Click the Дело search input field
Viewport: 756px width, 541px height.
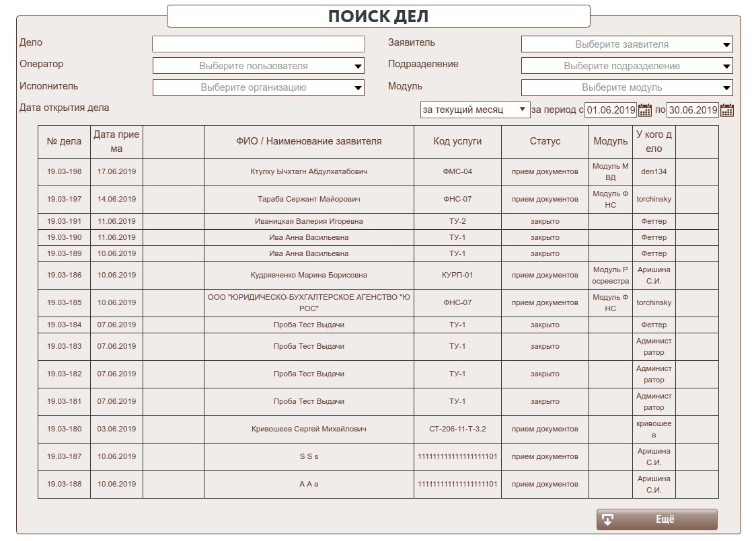tap(258, 44)
